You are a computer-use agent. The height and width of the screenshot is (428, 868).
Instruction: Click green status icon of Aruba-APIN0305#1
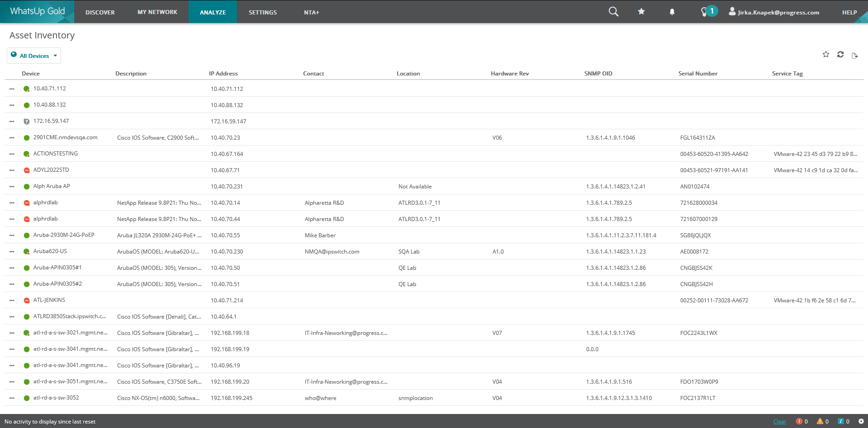[x=27, y=268]
